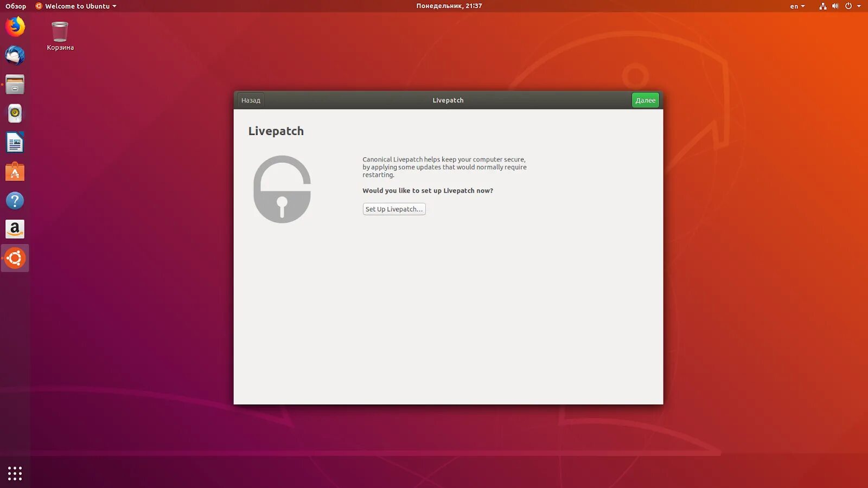Click 'Would you like to set up Livepatch now?'

coord(427,191)
